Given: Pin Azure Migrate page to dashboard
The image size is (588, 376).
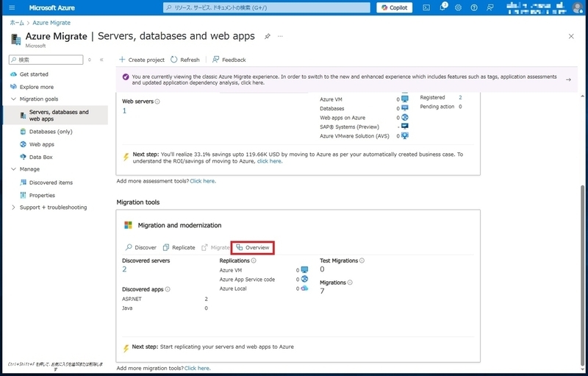Looking at the screenshot, I should coord(268,36).
